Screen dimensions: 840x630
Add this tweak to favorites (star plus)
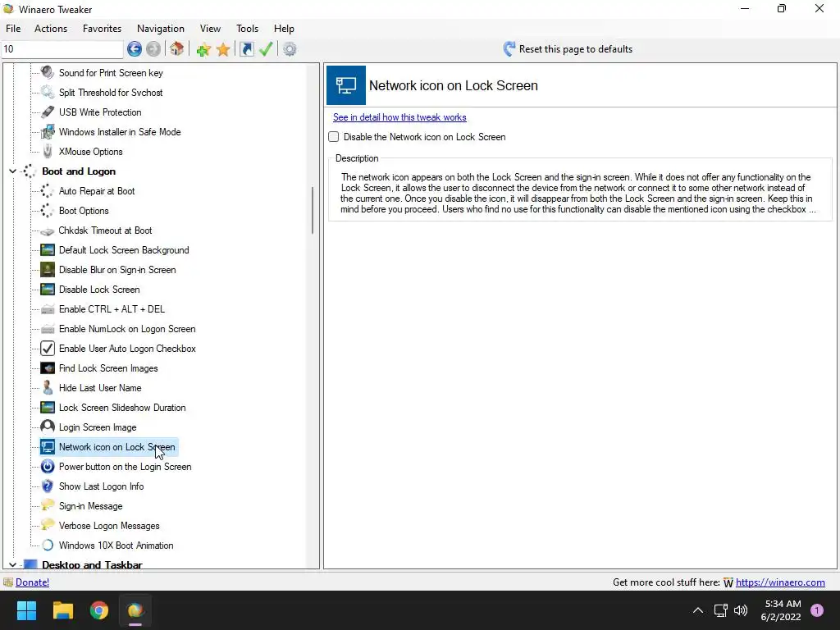(x=203, y=49)
